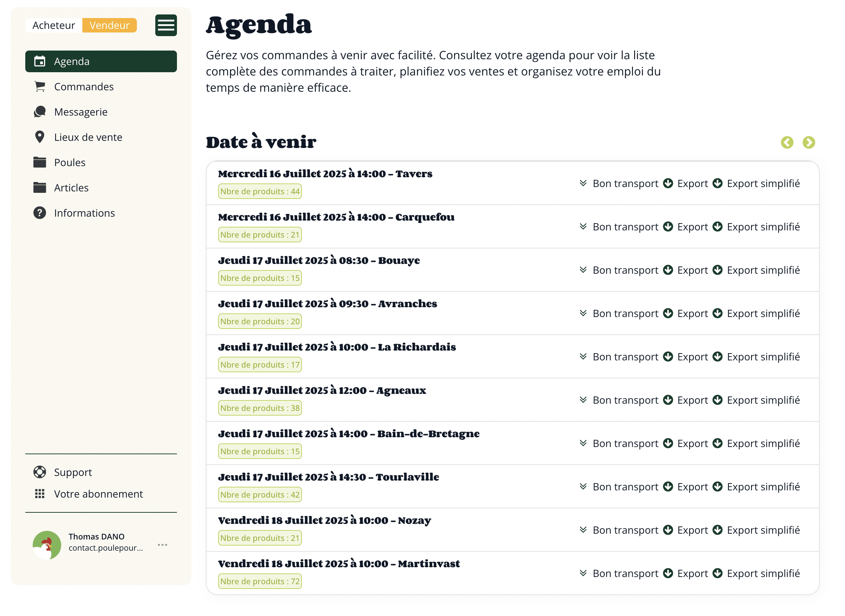Screen dimensions: 845x616
Task: Expand Bon transport for La Richardais
Action: (620, 357)
